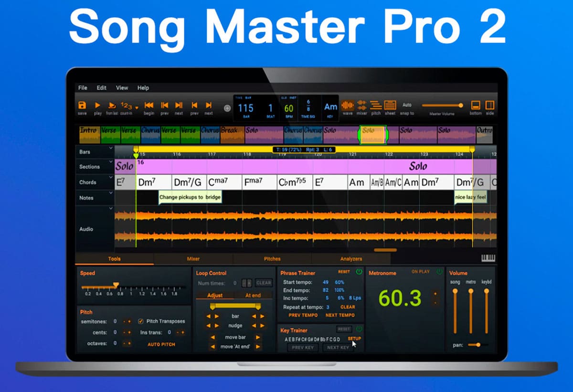573x392 pixels.
Task: Click the next icon beside the plus button
Action: pos(209,105)
